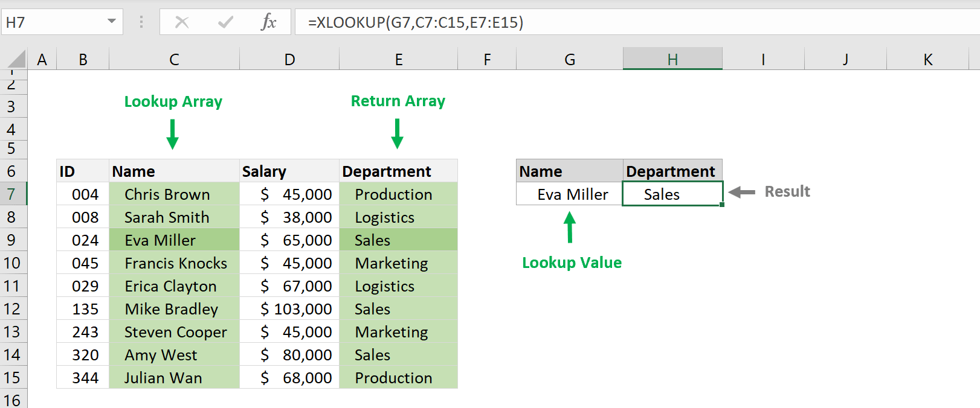Click the Sales result cell in H7

pyautogui.click(x=672, y=194)
